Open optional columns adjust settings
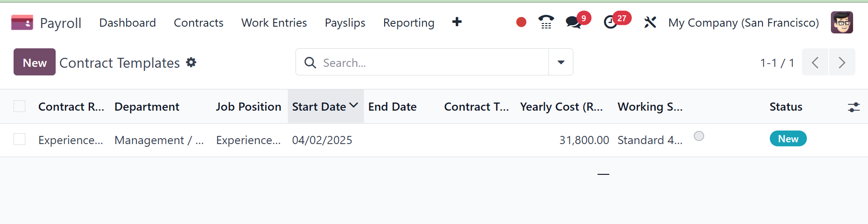The image size is (868, 224). tap(854, 107)
